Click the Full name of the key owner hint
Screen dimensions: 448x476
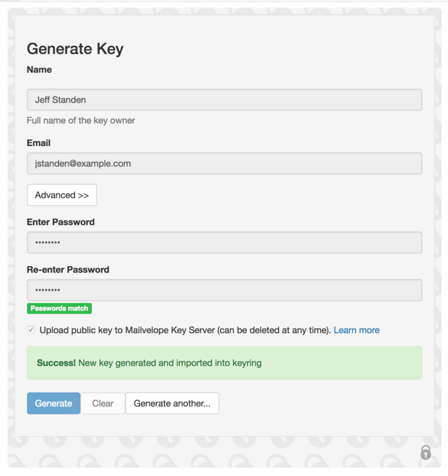81,120
